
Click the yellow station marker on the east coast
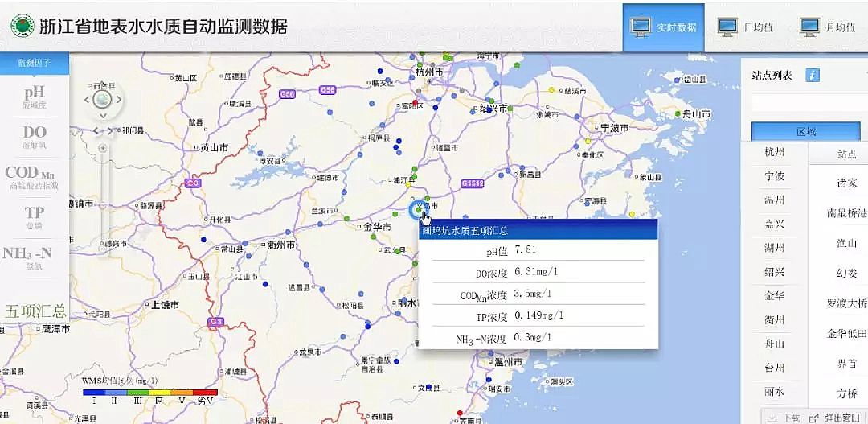pos(633,213)
